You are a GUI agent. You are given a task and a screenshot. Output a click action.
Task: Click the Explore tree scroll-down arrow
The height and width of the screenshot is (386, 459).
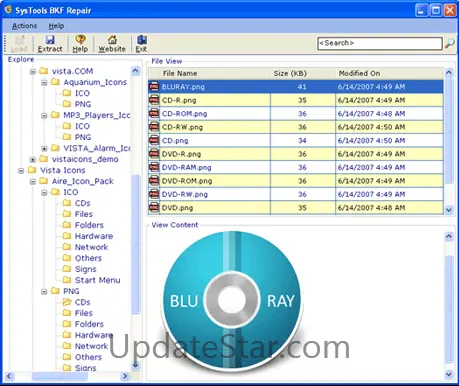135,365
